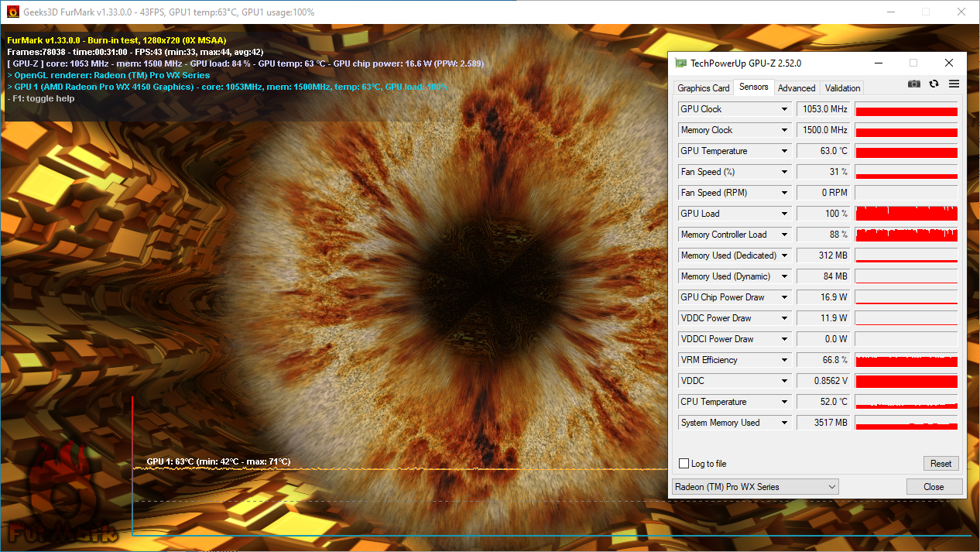Open the Advanced tab
The width and height of the screenshot is (980, 552).
coord(797,88)
